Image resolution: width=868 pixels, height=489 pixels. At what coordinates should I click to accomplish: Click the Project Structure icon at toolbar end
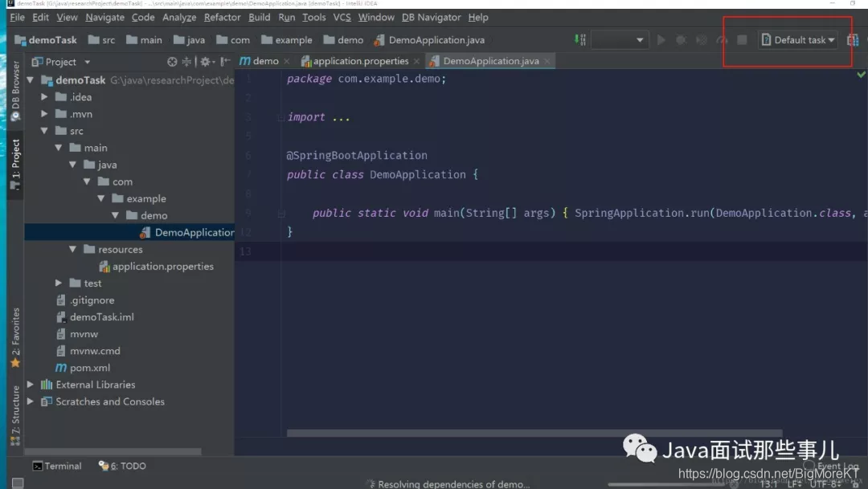tap(853, 40)
